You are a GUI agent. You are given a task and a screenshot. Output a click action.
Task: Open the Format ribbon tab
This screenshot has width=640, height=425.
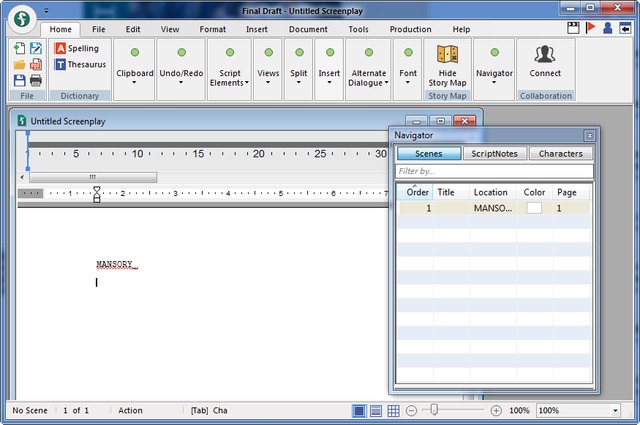tap(212, 30)
